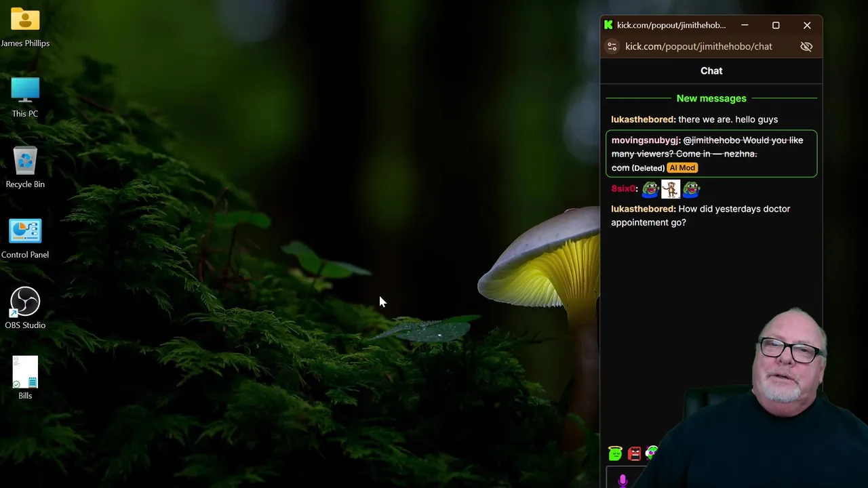Toggle the crossed-eye tracking icon in address bar

tap(806, 46)
